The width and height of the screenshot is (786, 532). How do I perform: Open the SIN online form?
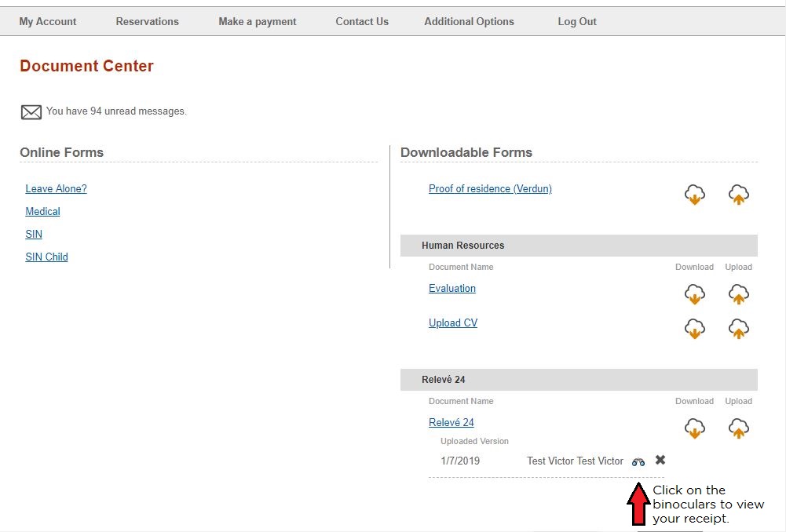[34, 234]
